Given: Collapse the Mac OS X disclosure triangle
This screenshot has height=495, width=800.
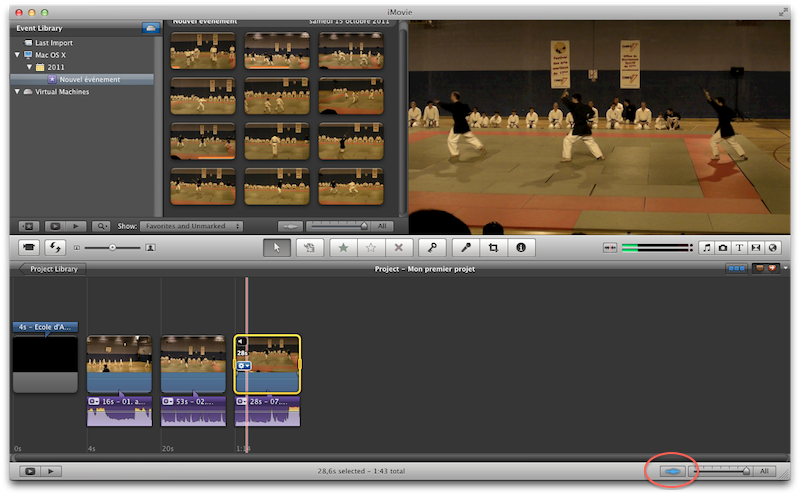Looking at the screenshot, I should [x=17, y=55].
